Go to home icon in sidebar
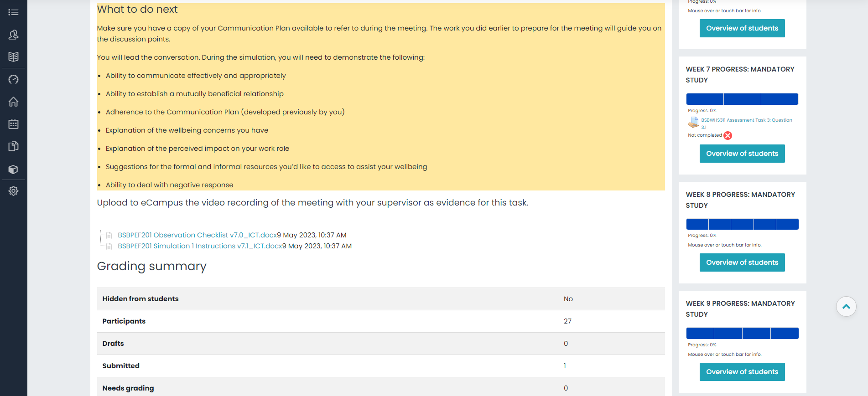Screen dimensions: 868x396 tap(13, 102)
